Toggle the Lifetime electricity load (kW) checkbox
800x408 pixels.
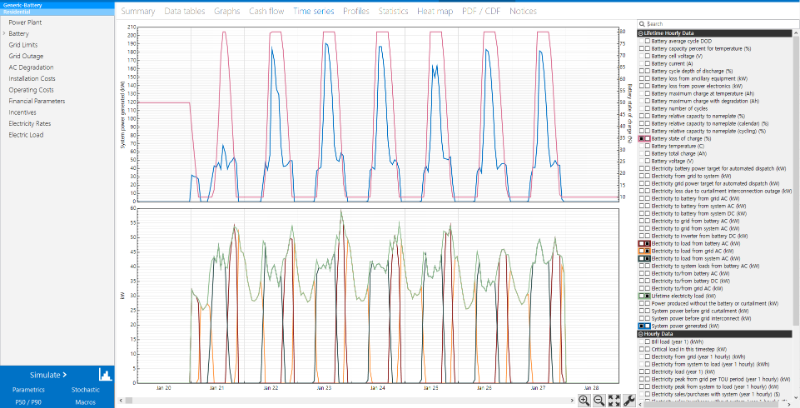(x=647, y=297)
